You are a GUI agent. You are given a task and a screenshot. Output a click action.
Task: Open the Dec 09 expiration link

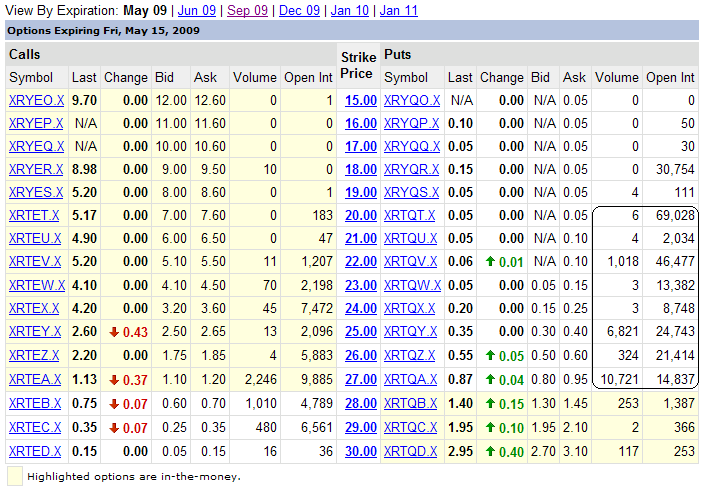tap(299, 10)
